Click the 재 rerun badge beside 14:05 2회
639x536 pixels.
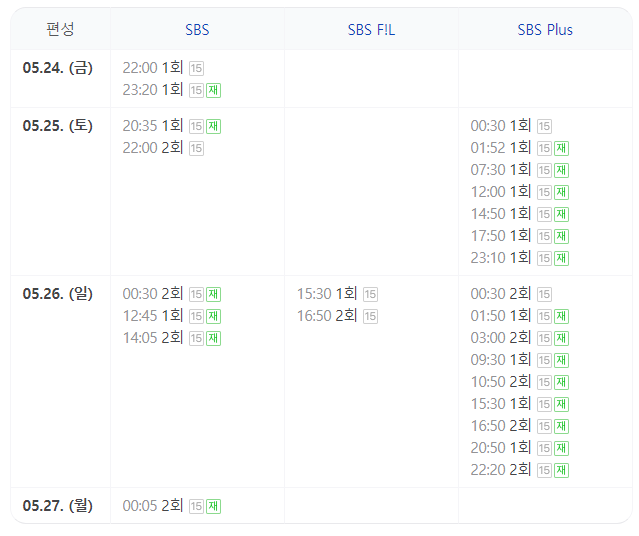214,338
